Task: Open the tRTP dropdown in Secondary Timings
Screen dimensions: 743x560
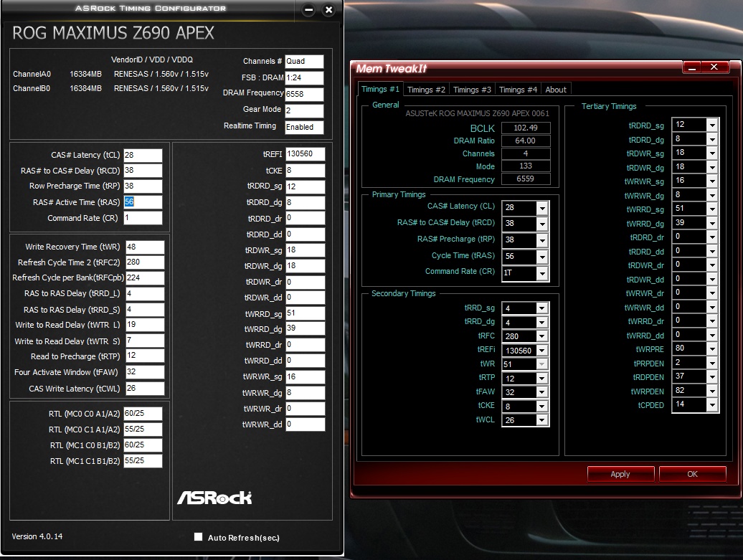Action: pyautogui.click(x=541, y=379)
